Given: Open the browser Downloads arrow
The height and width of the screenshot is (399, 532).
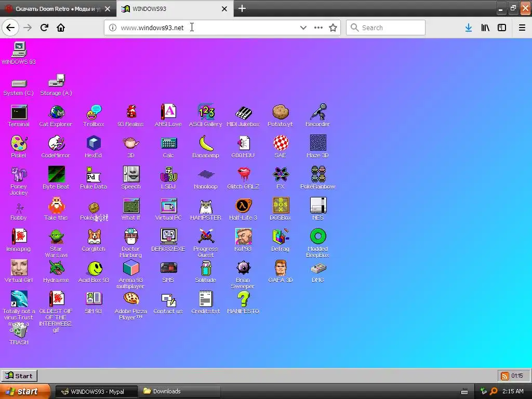Looking at the screenshot, I should (x=469, y=28).
